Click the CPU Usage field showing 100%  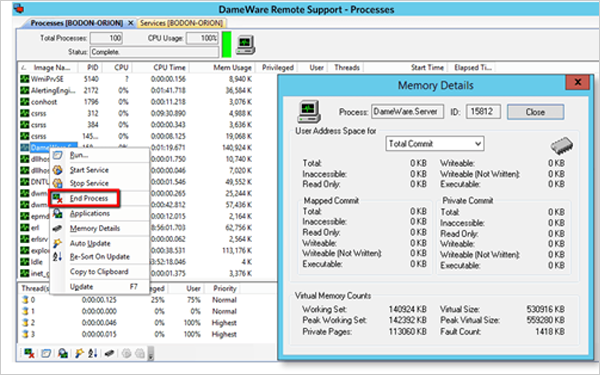(202, 38)
